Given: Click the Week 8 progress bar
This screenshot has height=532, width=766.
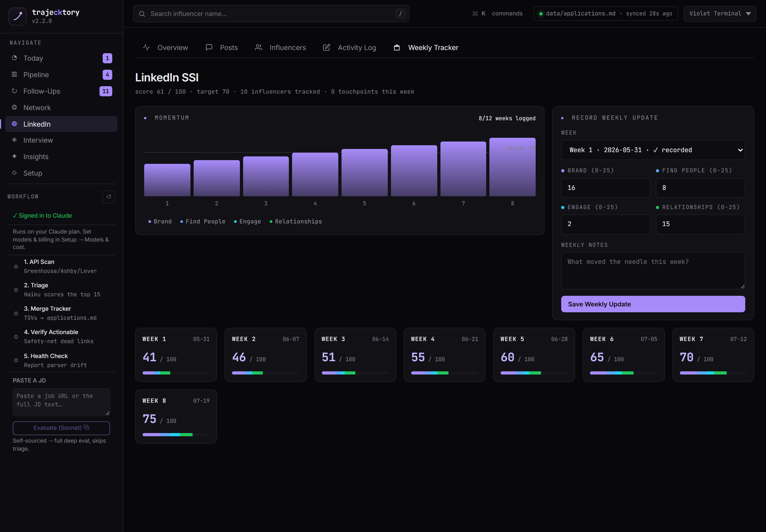Looking at the screenshot, I should pyautogui.click(x=176, y=435).
